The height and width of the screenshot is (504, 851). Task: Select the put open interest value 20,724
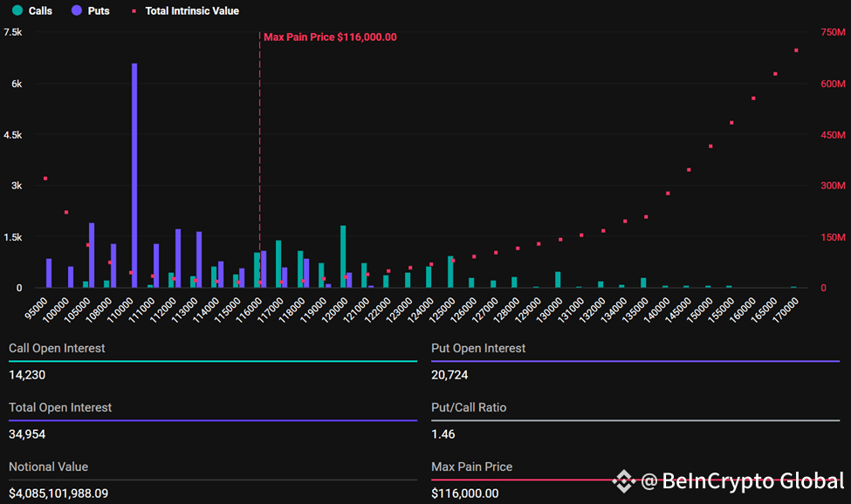click(450, 374)
